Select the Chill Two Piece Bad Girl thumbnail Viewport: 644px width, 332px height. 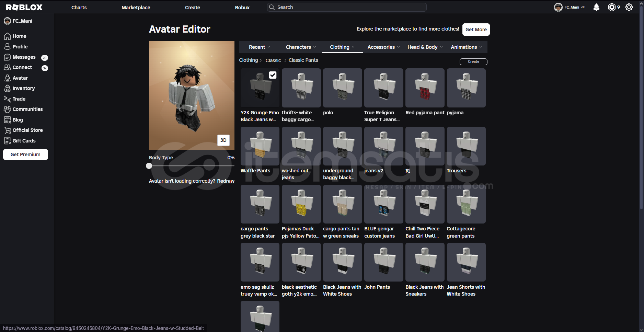(425, 204)
